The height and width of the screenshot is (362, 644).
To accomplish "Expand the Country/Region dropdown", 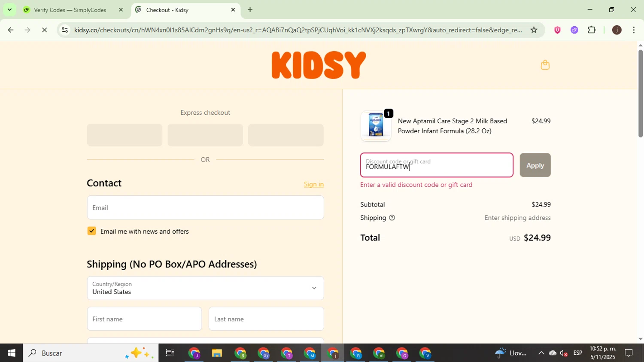I will [x=205, y=288].
